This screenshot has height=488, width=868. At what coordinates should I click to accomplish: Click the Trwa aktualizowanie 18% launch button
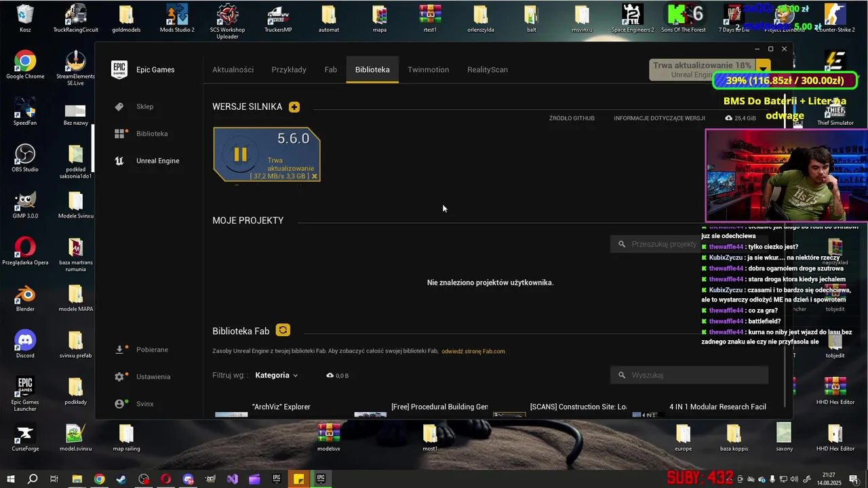(703, 70)
